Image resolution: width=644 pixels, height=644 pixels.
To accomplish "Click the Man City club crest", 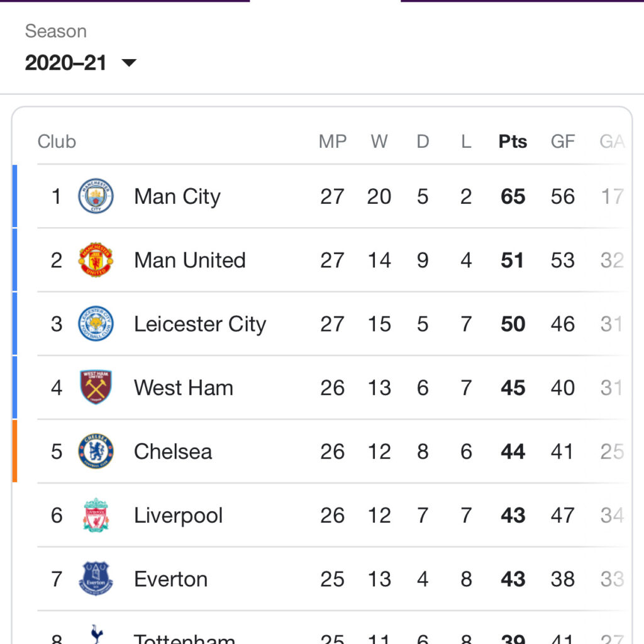I will [96, 196].
